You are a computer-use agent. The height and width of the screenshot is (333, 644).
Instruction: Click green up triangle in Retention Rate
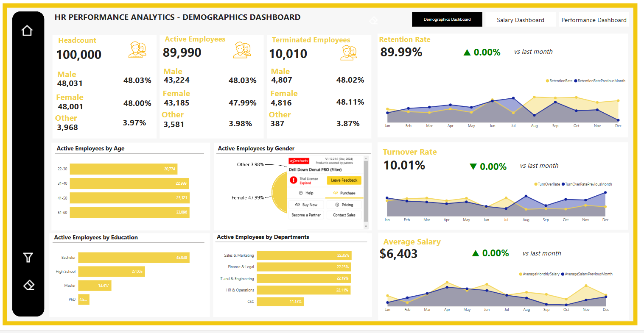467,53
